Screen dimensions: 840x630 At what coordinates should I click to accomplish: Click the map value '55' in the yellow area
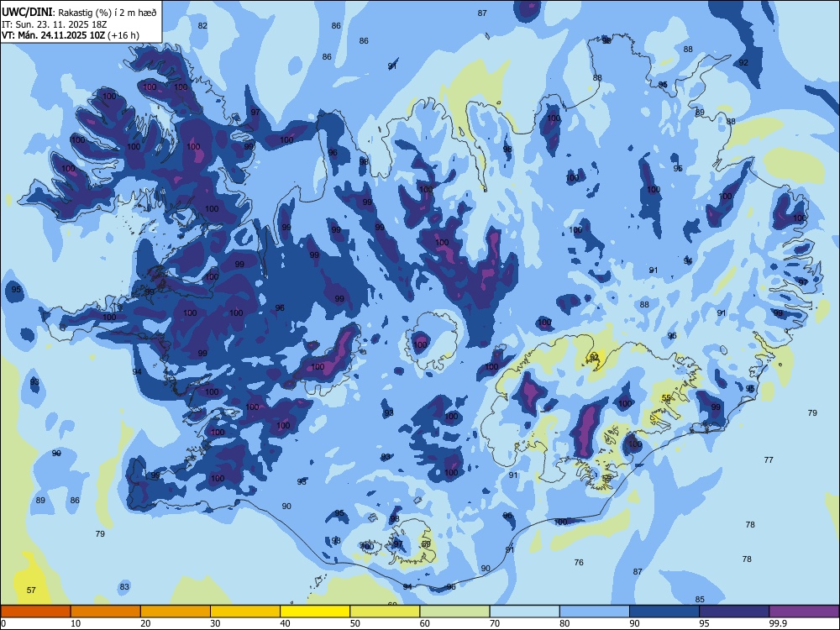tap(666, 398)
